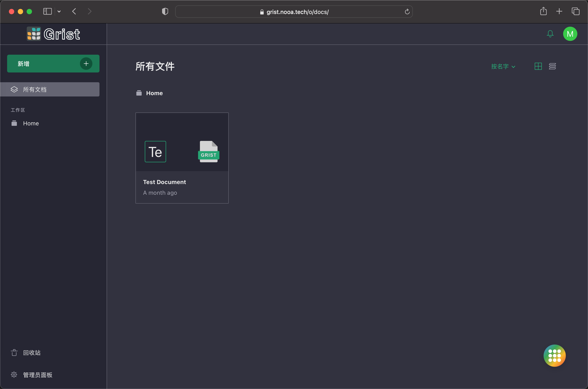Viewport: 588px width, 389px height.
Task: Open Home workspace in sidebar
Action: tap(31, 123)
